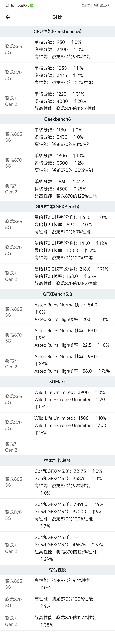Tap the green app icon beside network speed

click(x=32, y=5)
